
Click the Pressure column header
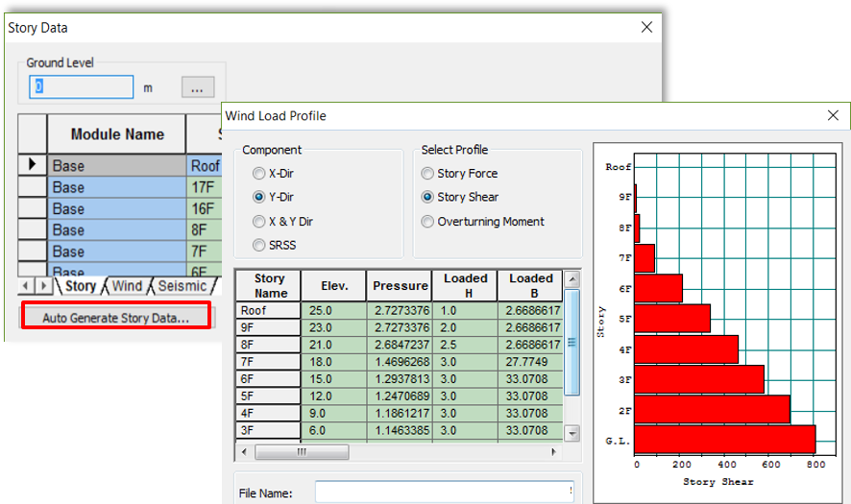(x=400, y=285)
